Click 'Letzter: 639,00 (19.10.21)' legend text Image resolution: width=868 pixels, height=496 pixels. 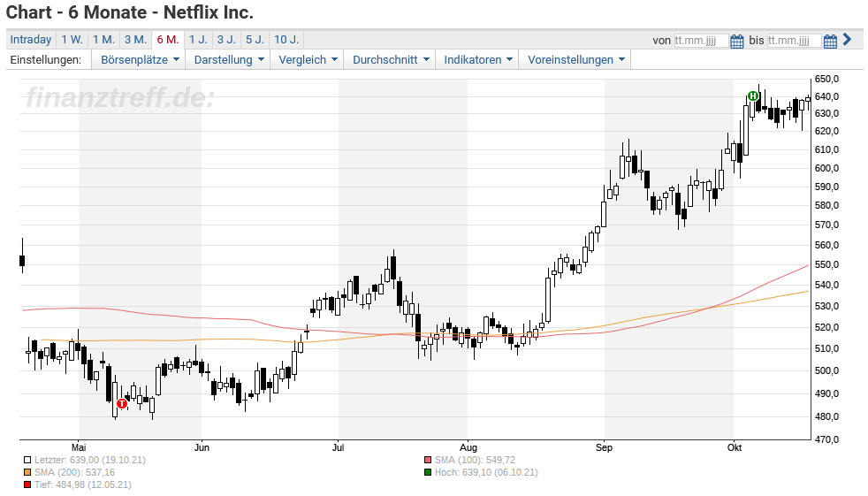[90, 460]
